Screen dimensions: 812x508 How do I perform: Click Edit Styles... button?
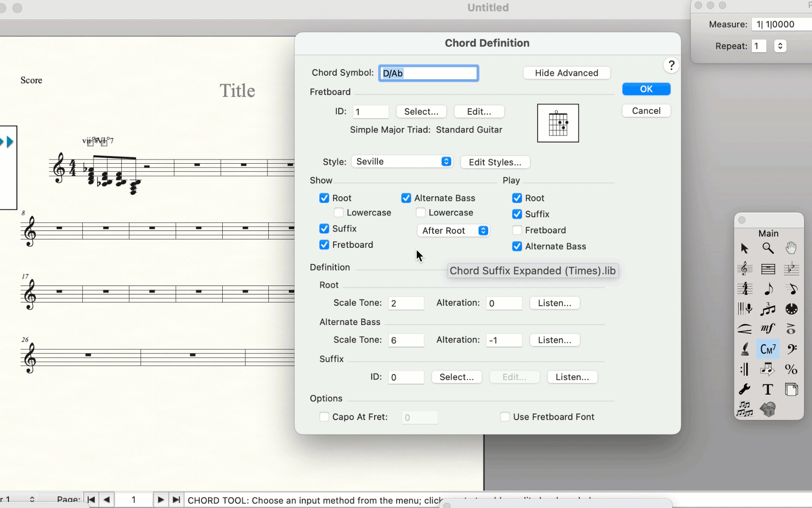click(x=495, y=162)
